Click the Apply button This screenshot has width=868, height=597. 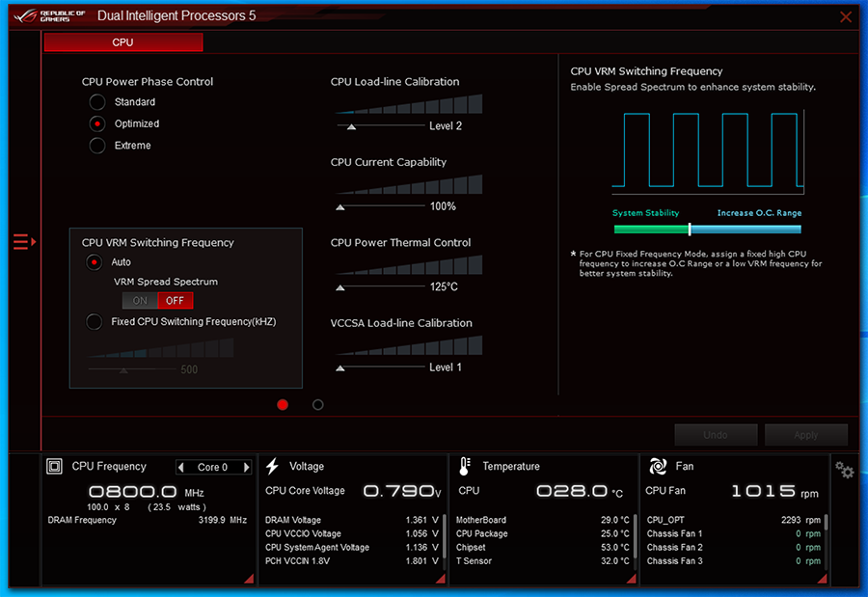tap(806, 435)
